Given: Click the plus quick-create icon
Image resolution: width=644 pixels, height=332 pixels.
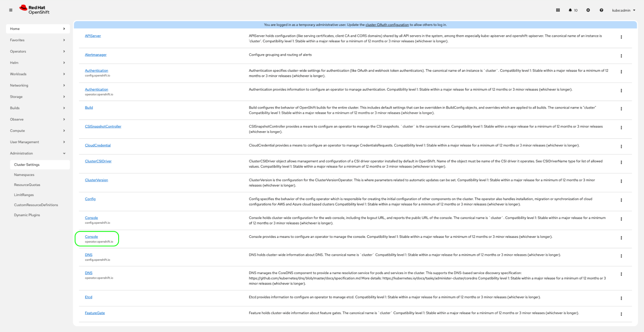Looking at the screenshot, I should click(588, 10).
